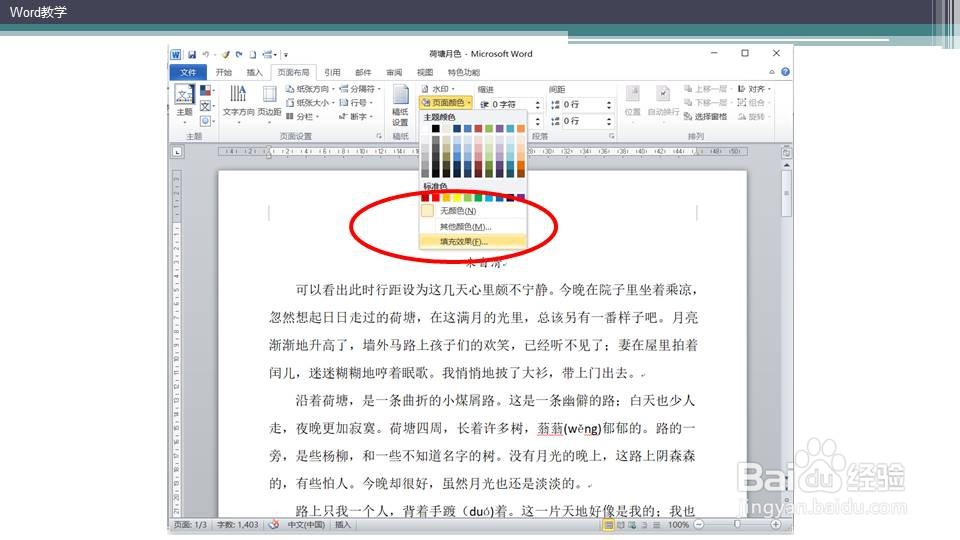Select the Draft view icon in status bar
The height and width of the screenshot is (540, 960).
656,525
